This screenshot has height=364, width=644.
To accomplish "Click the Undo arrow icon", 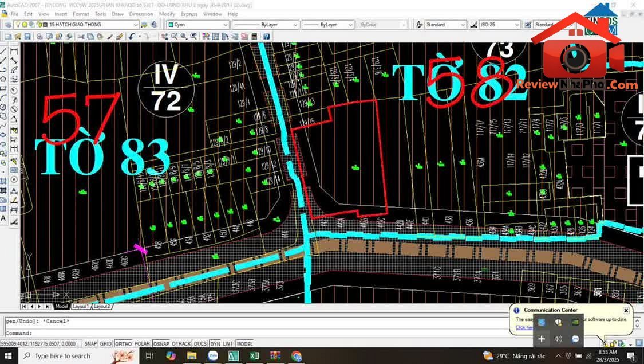I will click(132, 37).
